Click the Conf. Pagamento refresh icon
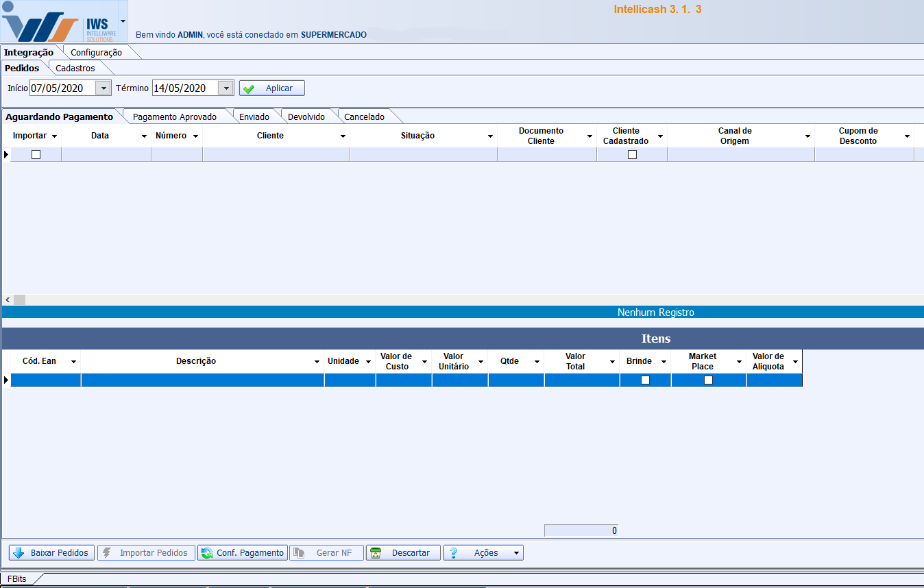 [x=206, y=553]
